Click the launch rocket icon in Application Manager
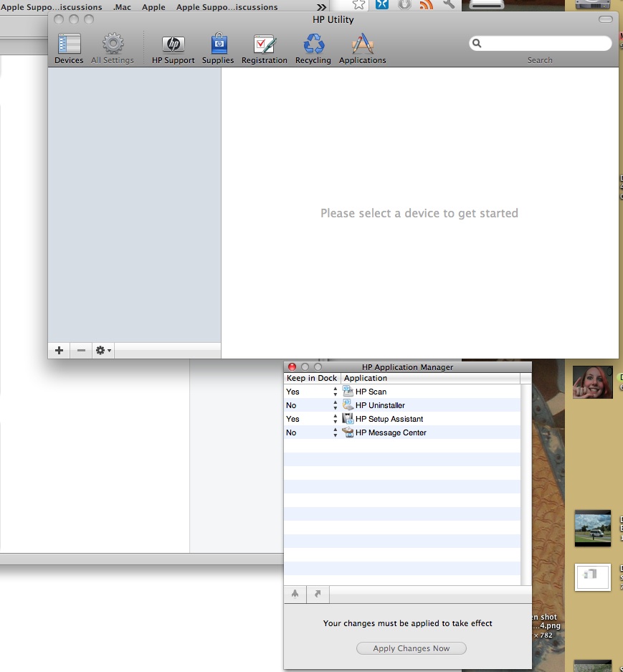 (x=295, y=594)
